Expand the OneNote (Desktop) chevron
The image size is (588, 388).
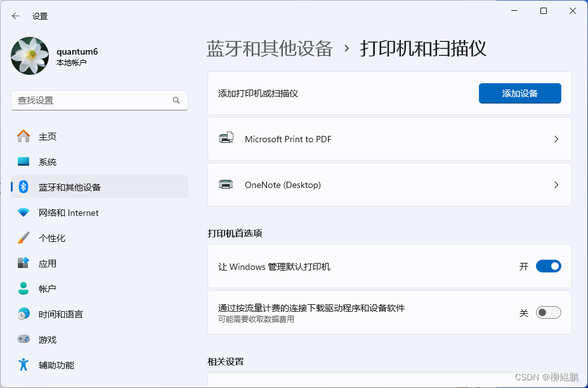tap(556, 185)
